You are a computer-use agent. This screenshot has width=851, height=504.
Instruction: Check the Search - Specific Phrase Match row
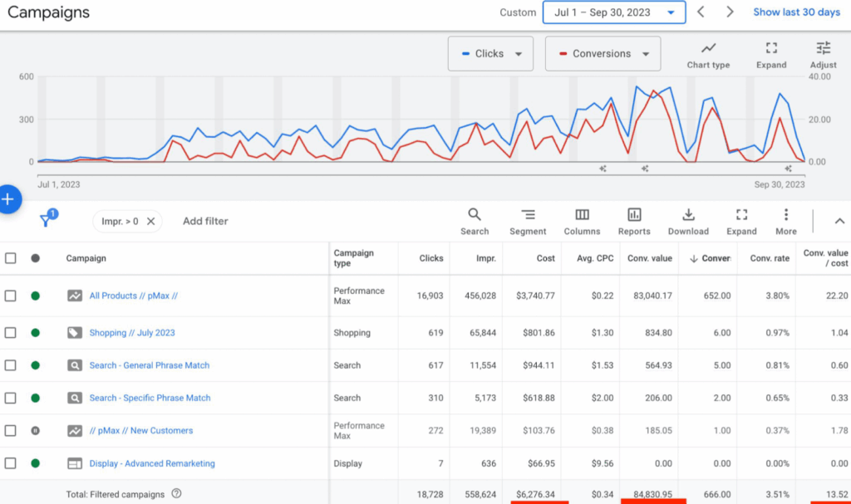tap(10, 398)
